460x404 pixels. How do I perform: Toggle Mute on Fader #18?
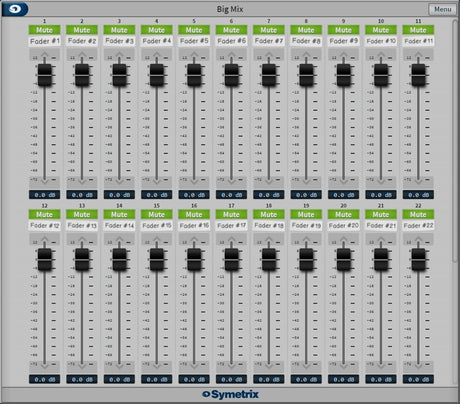point(268,214)
